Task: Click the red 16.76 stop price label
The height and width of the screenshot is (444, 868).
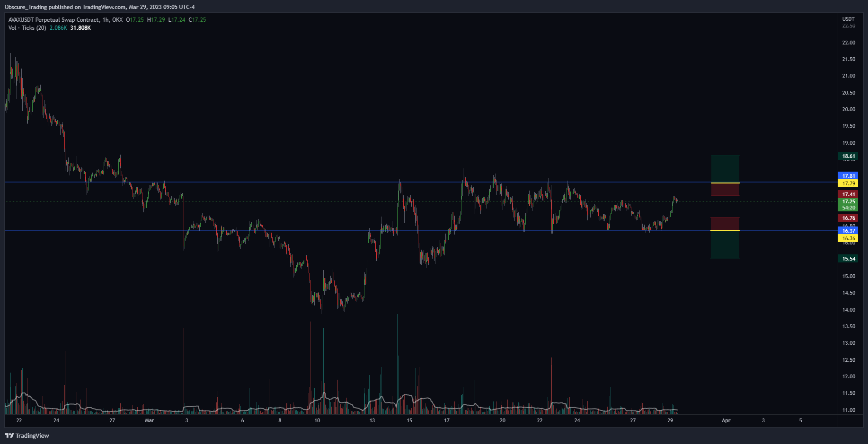Action: tap(849, 218)
